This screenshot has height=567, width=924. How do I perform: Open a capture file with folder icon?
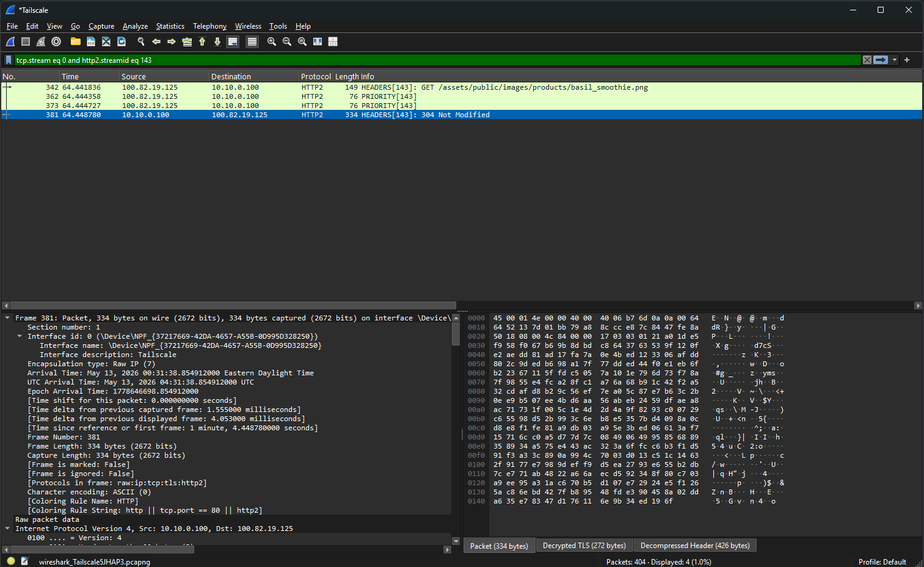tap(76, 42)
